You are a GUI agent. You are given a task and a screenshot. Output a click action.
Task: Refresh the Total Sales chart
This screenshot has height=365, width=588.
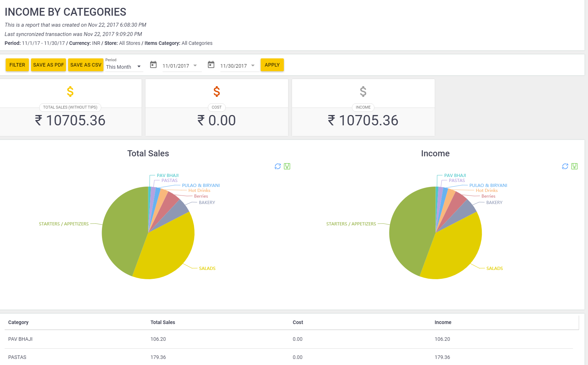tap(278, 166)
